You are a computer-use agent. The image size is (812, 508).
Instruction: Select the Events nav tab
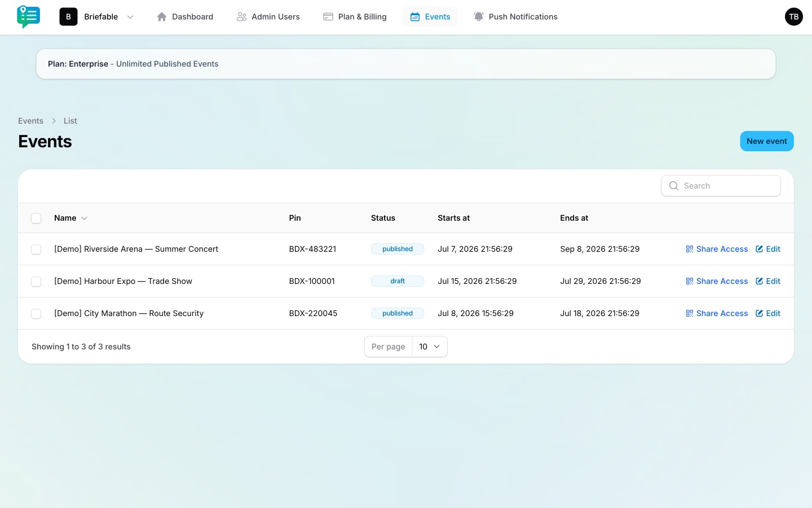pos(430,17)
